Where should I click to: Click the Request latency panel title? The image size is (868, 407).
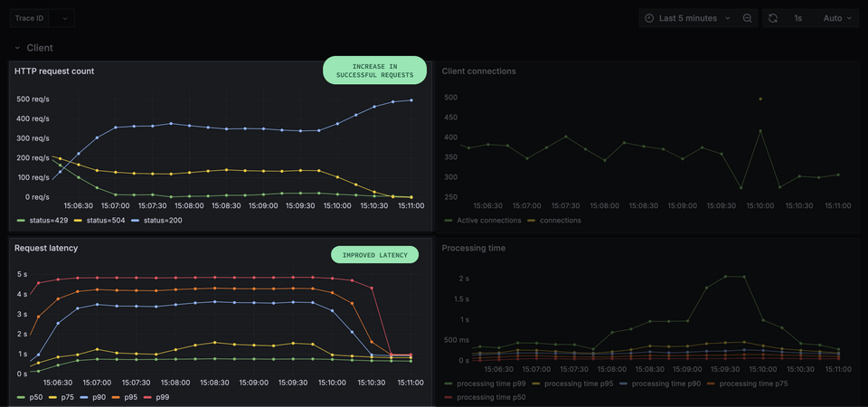click(x=46, y=248)
